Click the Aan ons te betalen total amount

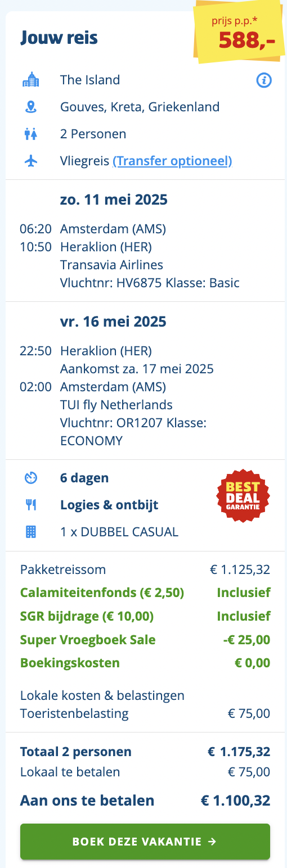click(235, 801)
